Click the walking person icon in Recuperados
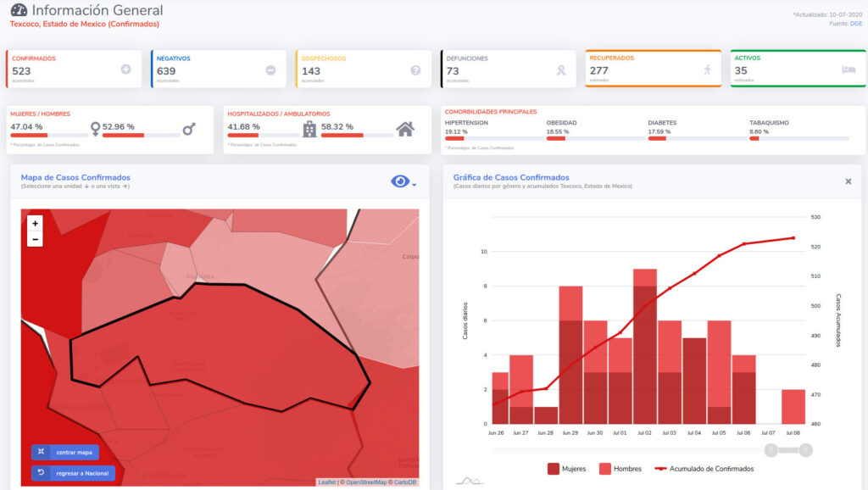Viewport: 868px width, 490px height. (x=707, y=70)
